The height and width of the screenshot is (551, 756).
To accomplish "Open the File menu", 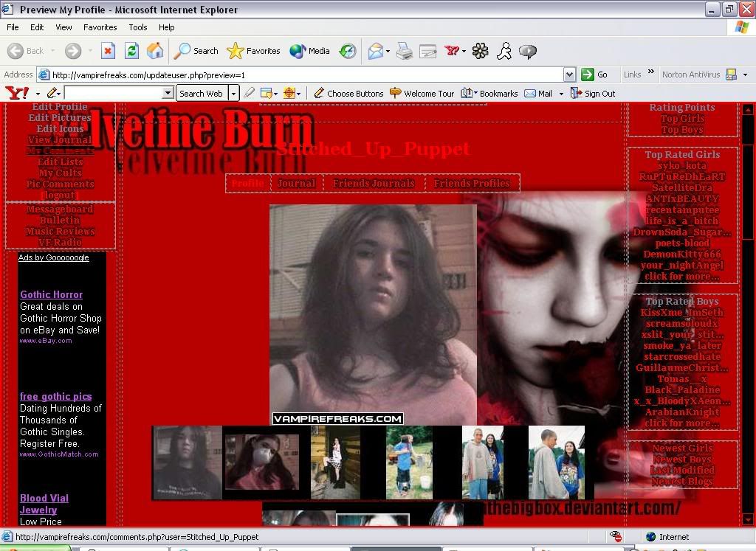I will point(13,27).
